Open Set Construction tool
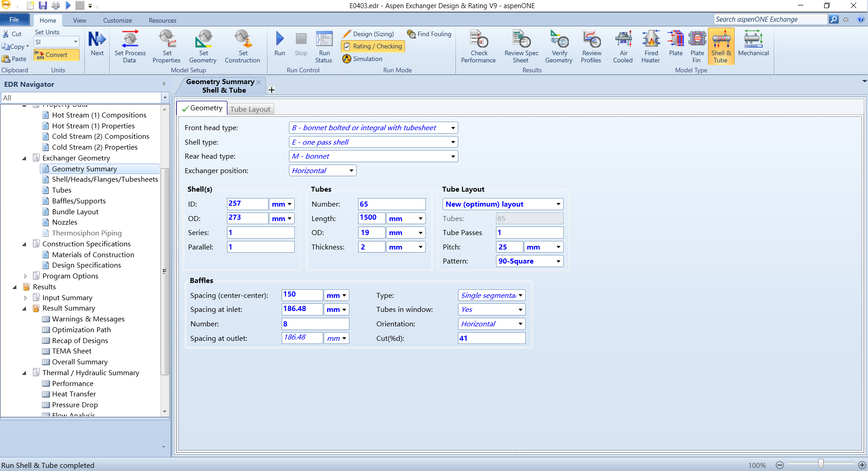868x471 pixels. 242,47
